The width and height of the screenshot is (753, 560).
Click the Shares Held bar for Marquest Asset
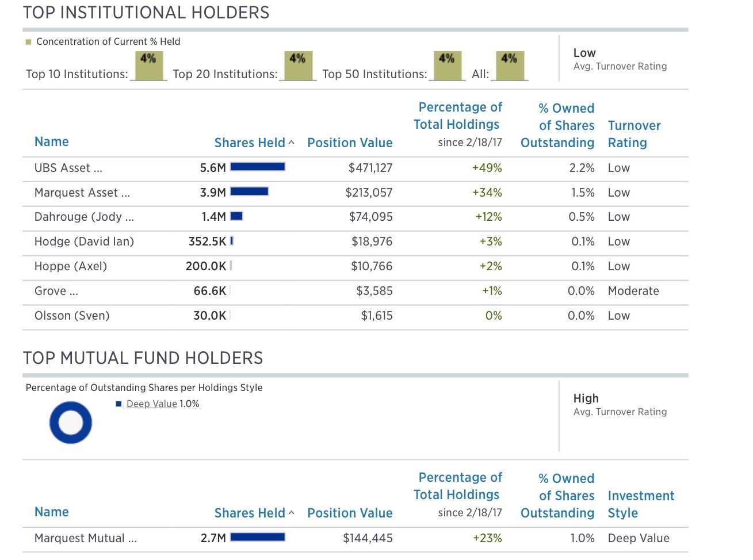pos(249,191)
